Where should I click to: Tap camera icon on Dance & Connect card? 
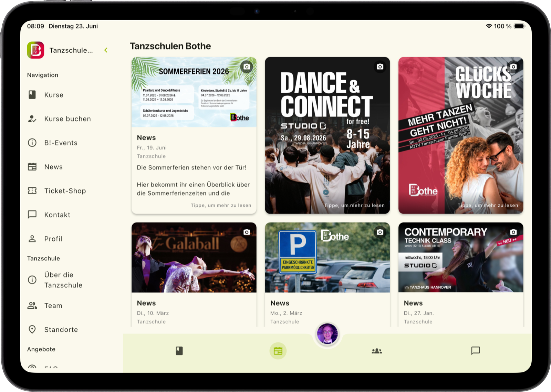coord(380,66)
